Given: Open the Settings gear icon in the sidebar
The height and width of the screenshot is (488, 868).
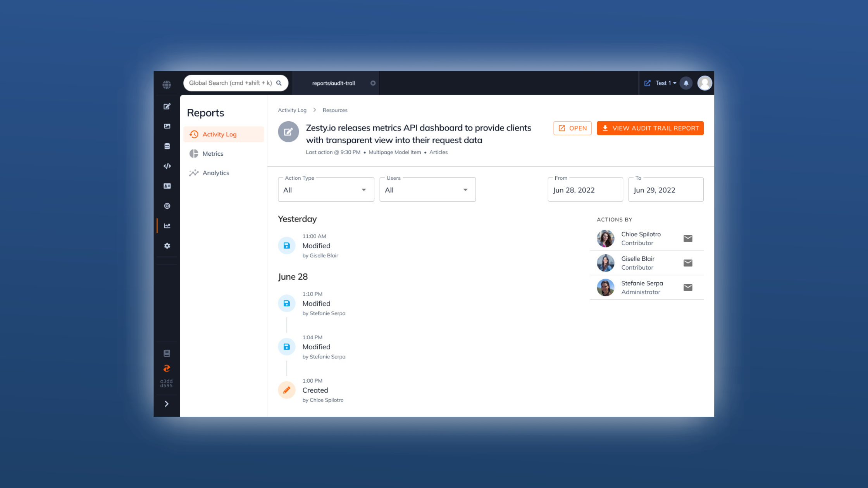Looking at the screenshot, I should tap(167, 246).
